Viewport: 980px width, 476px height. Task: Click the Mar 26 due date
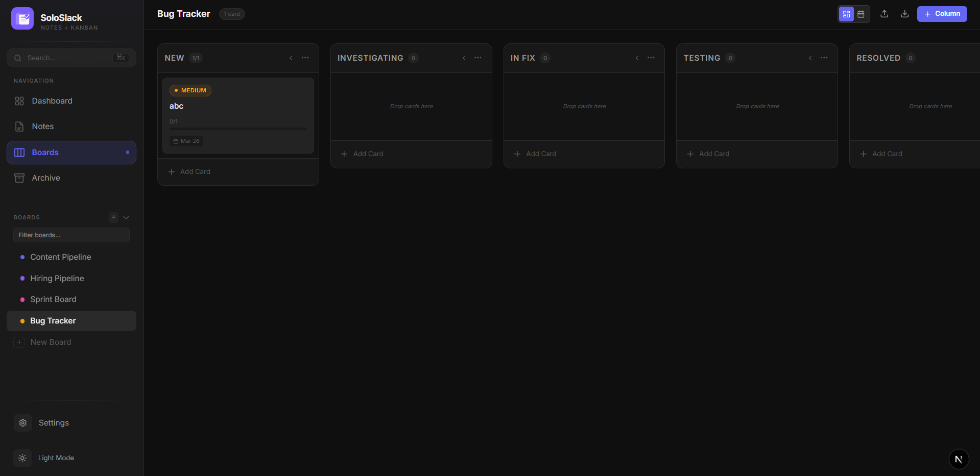[186, 141]
